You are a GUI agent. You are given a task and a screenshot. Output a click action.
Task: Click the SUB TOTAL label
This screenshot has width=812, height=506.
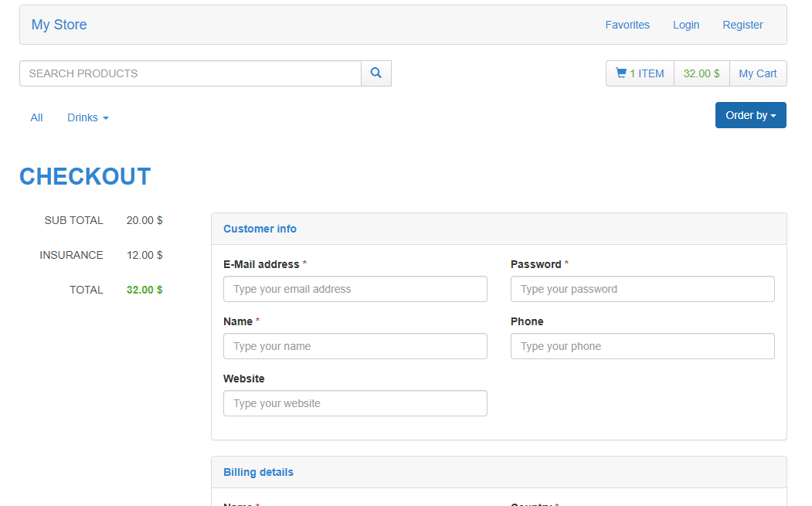[73, 221]
